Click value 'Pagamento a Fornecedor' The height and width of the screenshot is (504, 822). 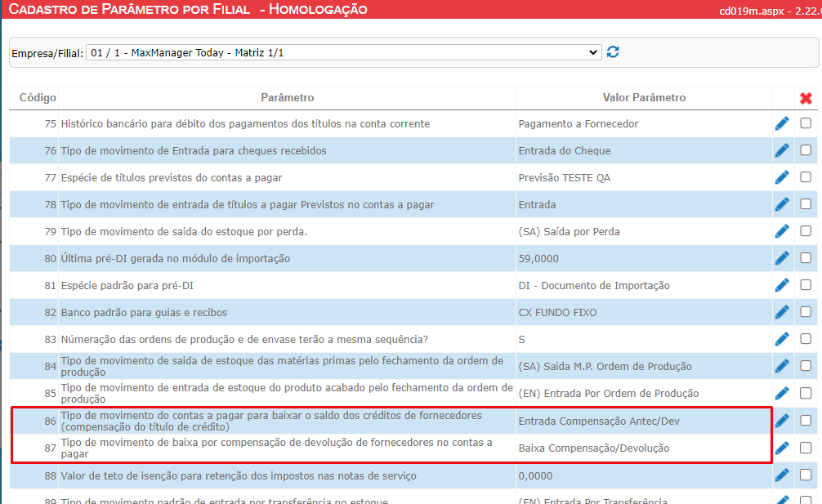coord(579,123)
